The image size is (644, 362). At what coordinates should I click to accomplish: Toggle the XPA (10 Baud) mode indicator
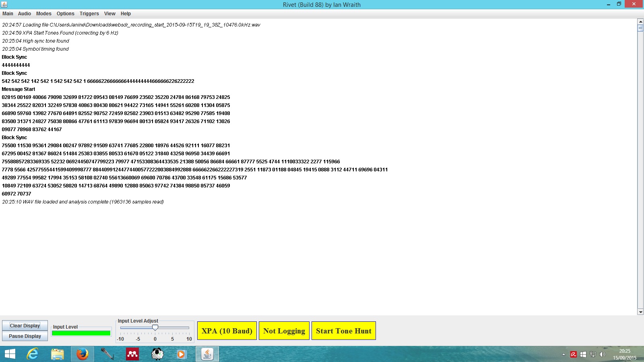227,331
